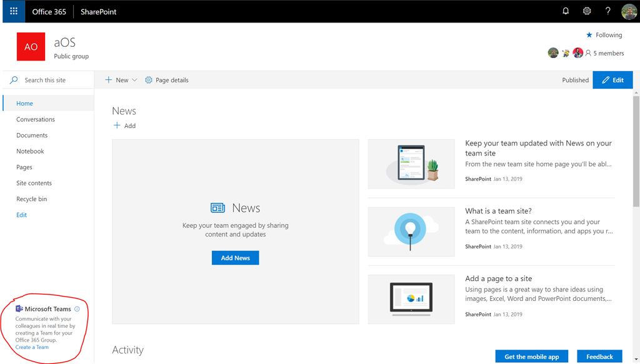Open the help question mark
Viewport: 640px width, 364px height.
(x=607, y=11)
